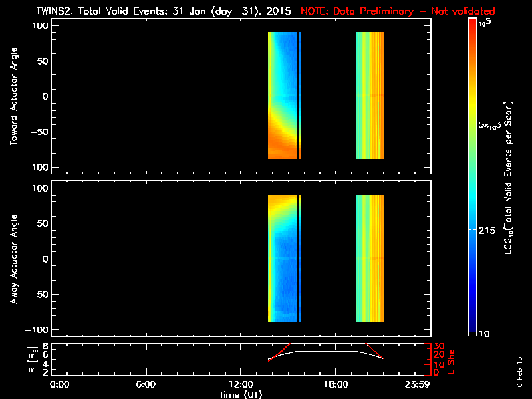This screenshot has height=399, width=532.
Task: Click the 'Time (UT)' axis label
Action: click(241, 394)
